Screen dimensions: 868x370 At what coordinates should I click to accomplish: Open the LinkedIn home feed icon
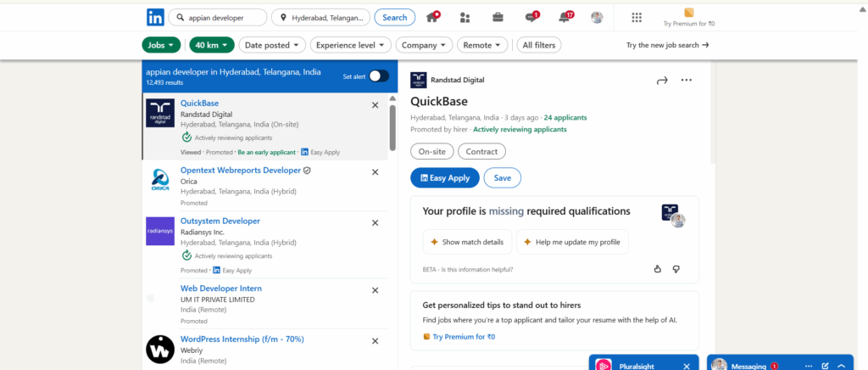[433, 17]
